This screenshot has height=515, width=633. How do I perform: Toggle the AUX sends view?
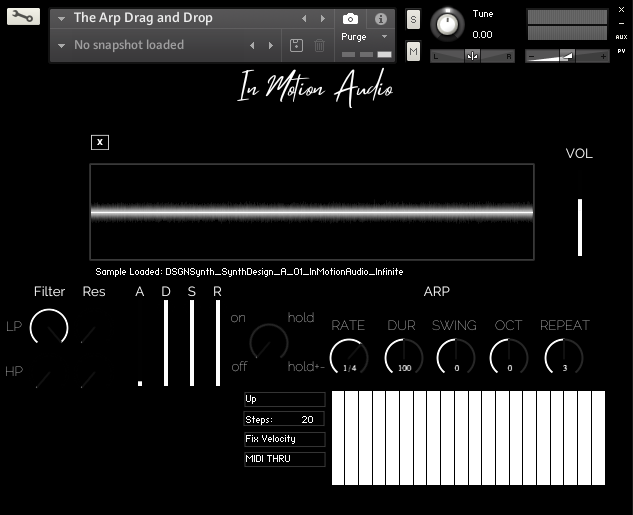[x=621, y=37]
